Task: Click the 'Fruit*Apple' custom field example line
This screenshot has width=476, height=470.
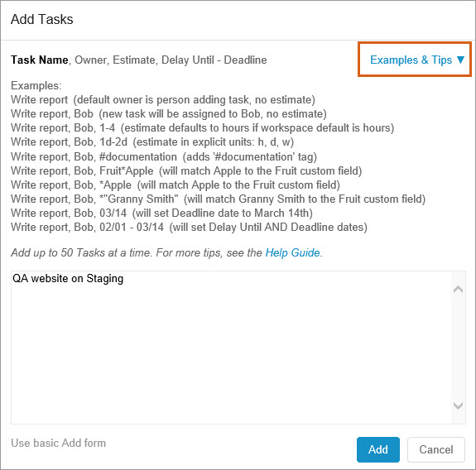Action: [x=186, y=170]
